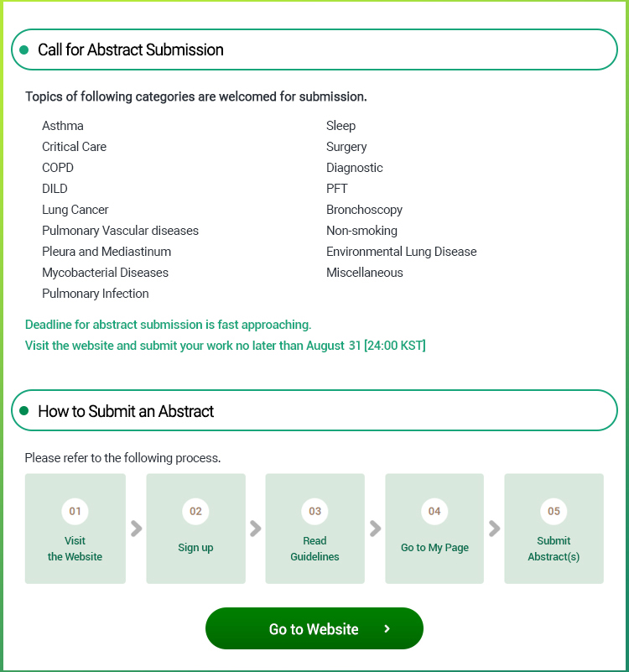629x672 pixels.
Task: Select step 02 Sign up box
Action: (195, 529)
